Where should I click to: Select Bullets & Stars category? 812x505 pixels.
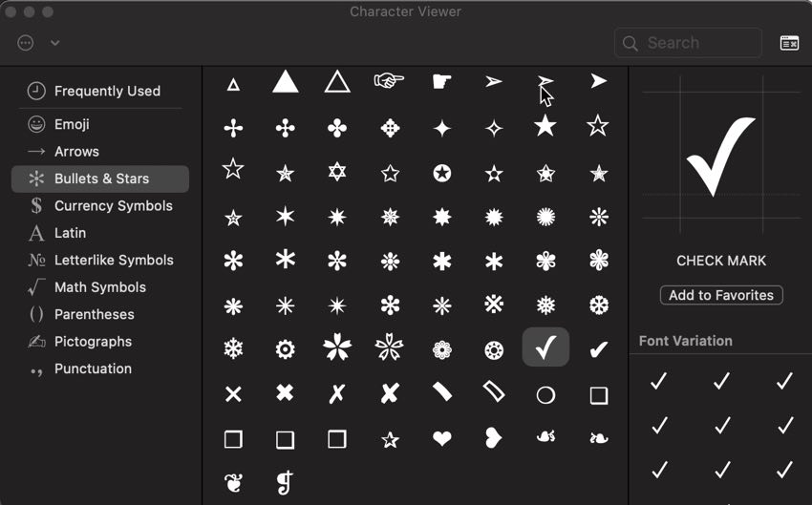[100, 179]
